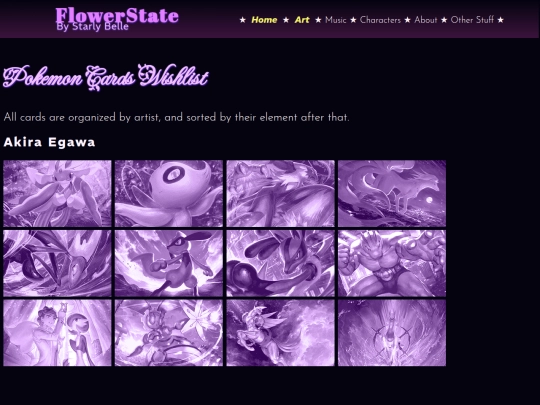Image resolution: width=540 pixels, height=405 pixels.
Task: Open the Lurantis card in first row
Action: coord(57,193)
